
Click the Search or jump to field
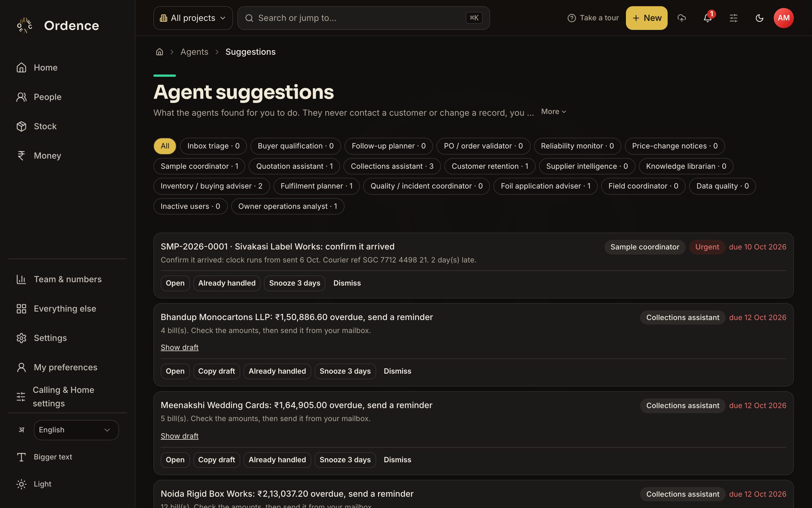(x=363, y=18)
